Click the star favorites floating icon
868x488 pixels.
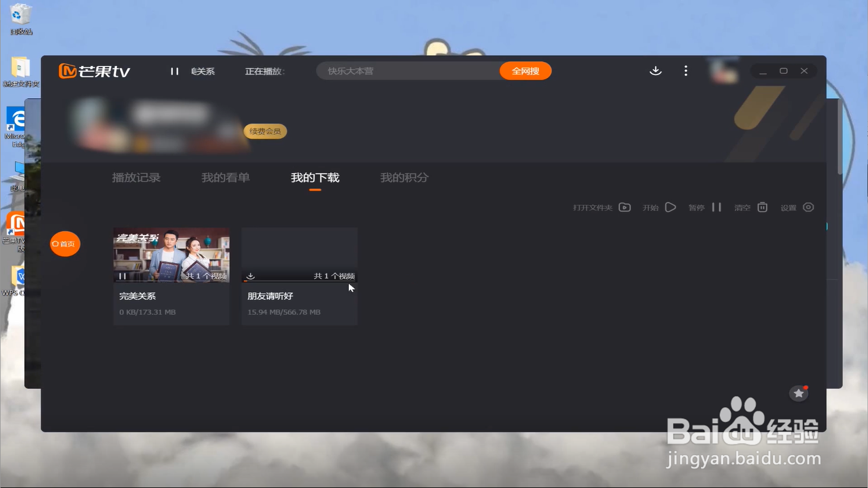coord(799,393)
